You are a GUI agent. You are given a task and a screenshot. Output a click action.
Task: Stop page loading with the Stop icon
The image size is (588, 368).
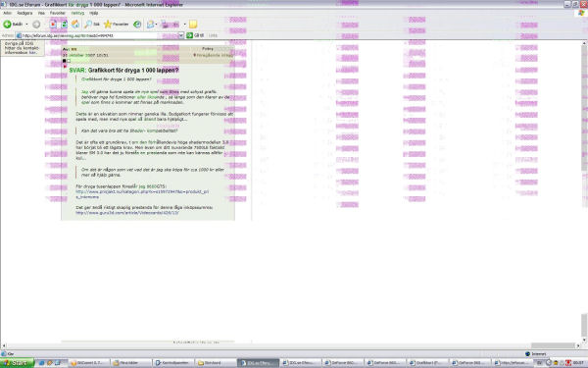tap(53, 24)
